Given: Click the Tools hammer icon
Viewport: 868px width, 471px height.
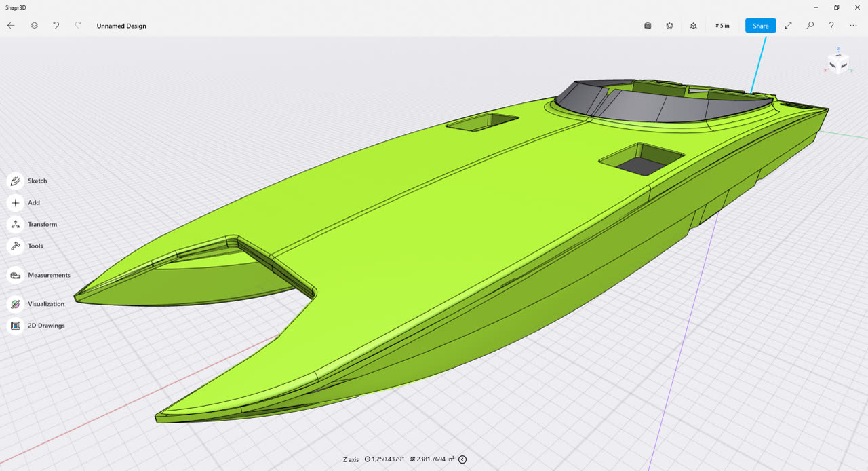Looking at the screenshot, I should (x=15, y=246).
